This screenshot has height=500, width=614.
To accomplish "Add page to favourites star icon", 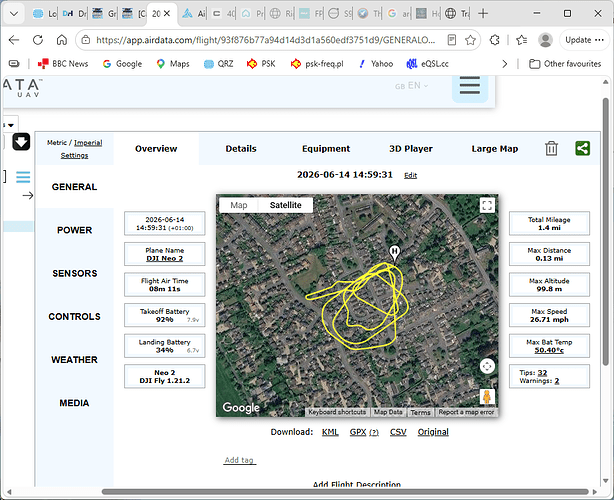I will click(x=470, y=40).
